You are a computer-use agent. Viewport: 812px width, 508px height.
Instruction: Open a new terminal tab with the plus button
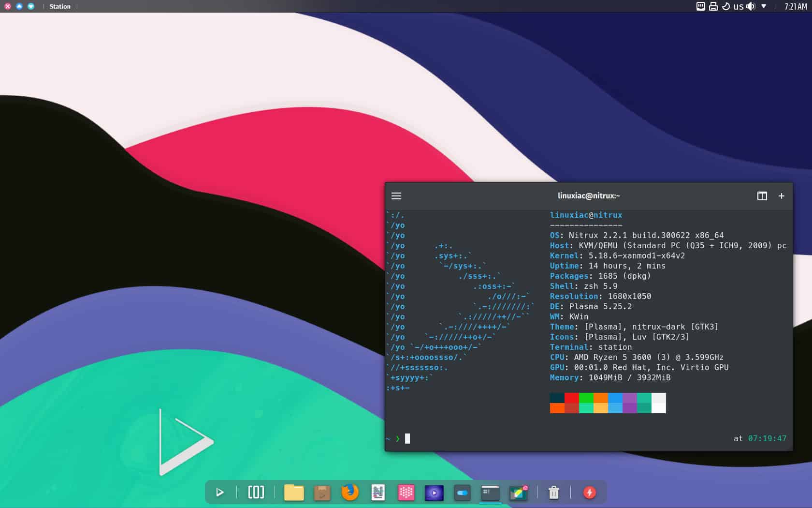point(782,196)
